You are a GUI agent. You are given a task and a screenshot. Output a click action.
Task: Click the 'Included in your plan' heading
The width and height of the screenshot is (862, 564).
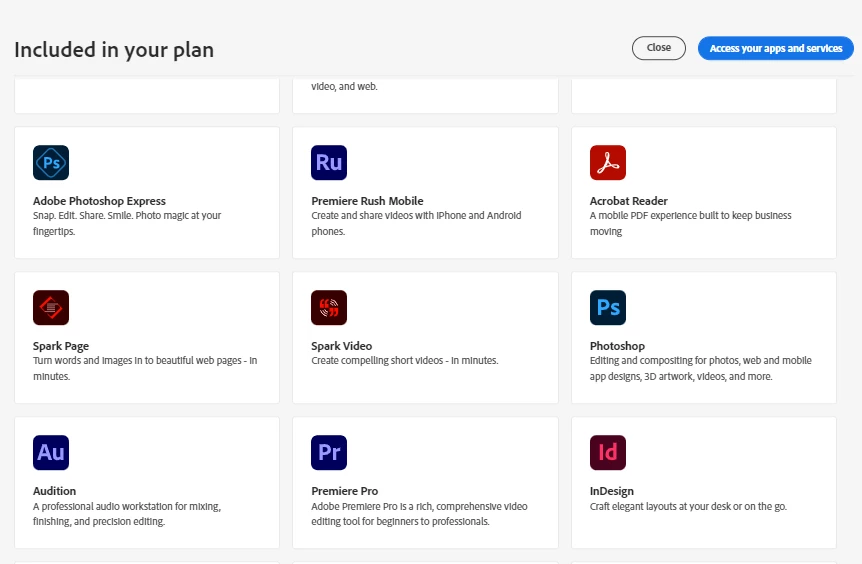pos(114,50)
